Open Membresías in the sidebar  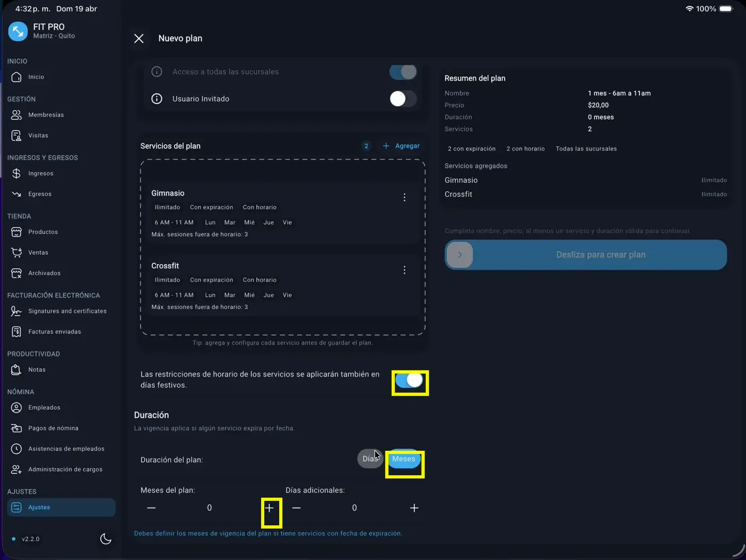(x=46, y=115)
